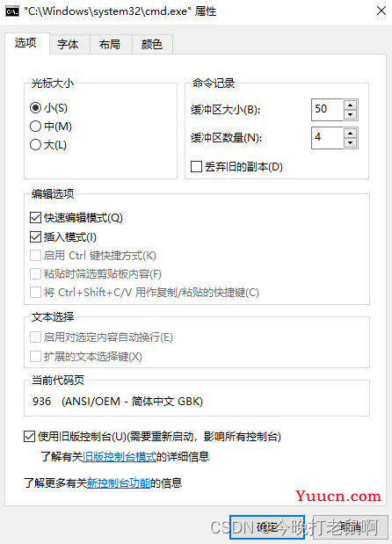Click in the 缓冲区大小(B) value field
The width and height of the screenshot is (392, 544).
[x=327, y=110]
